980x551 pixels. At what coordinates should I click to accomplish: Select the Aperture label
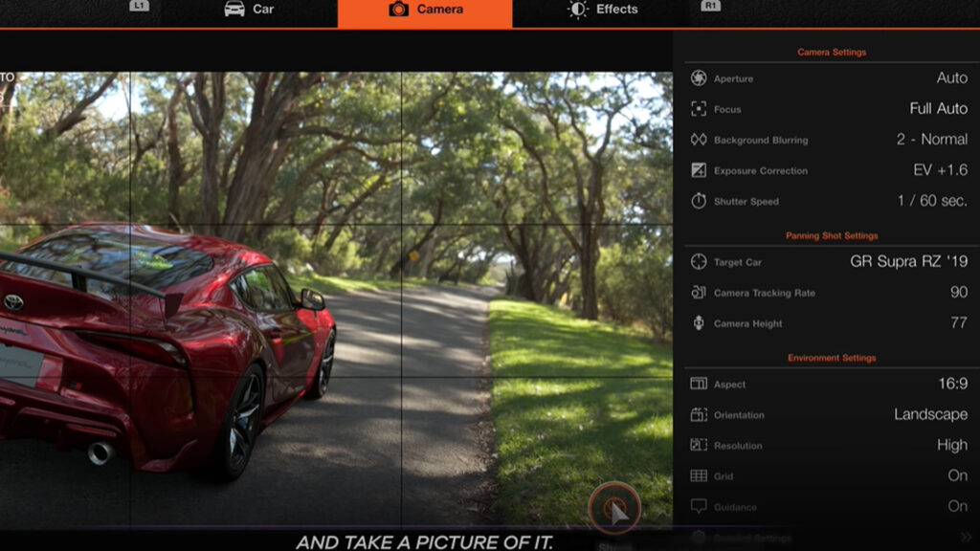pos(733,78)
